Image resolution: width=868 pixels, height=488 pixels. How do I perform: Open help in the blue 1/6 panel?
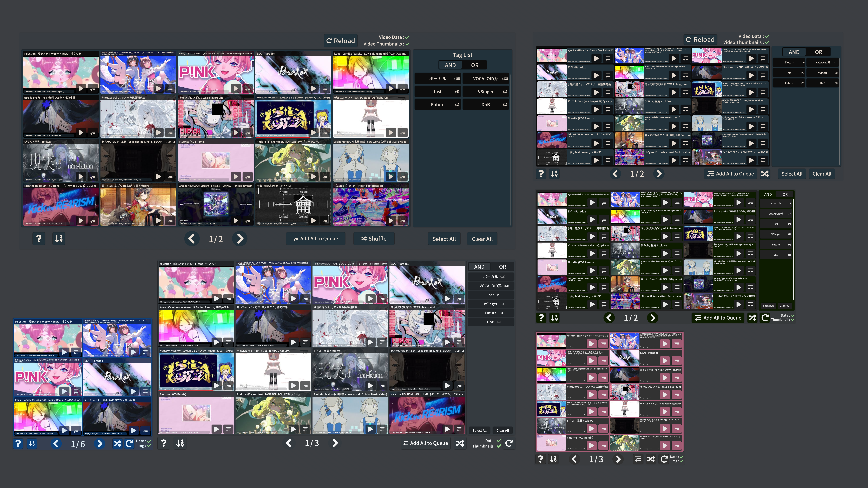18,443
